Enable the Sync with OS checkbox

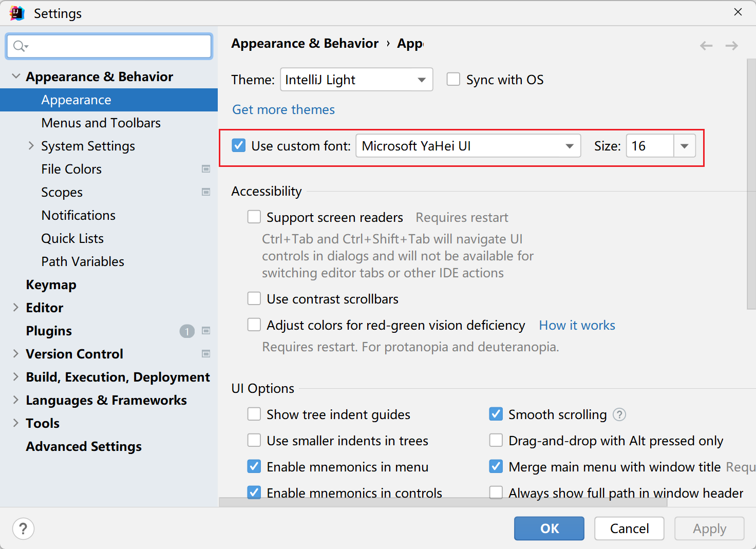point(453,80)
